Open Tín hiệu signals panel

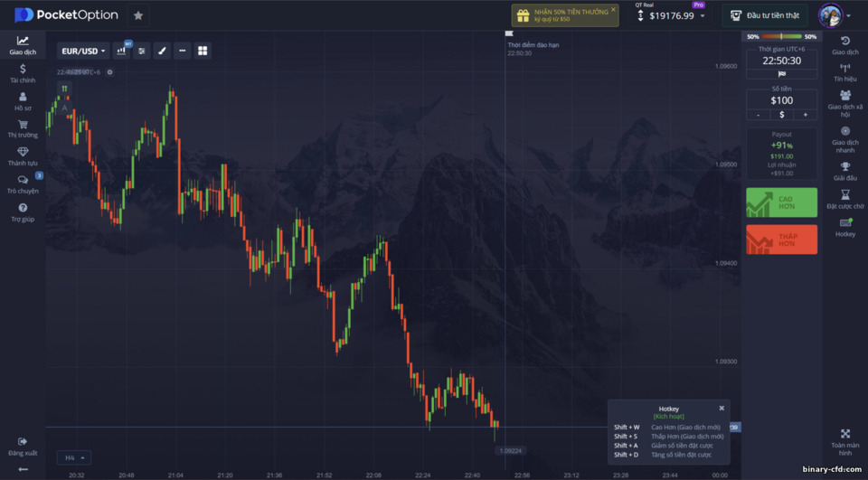pyautogui.click(x=844, y=72)
